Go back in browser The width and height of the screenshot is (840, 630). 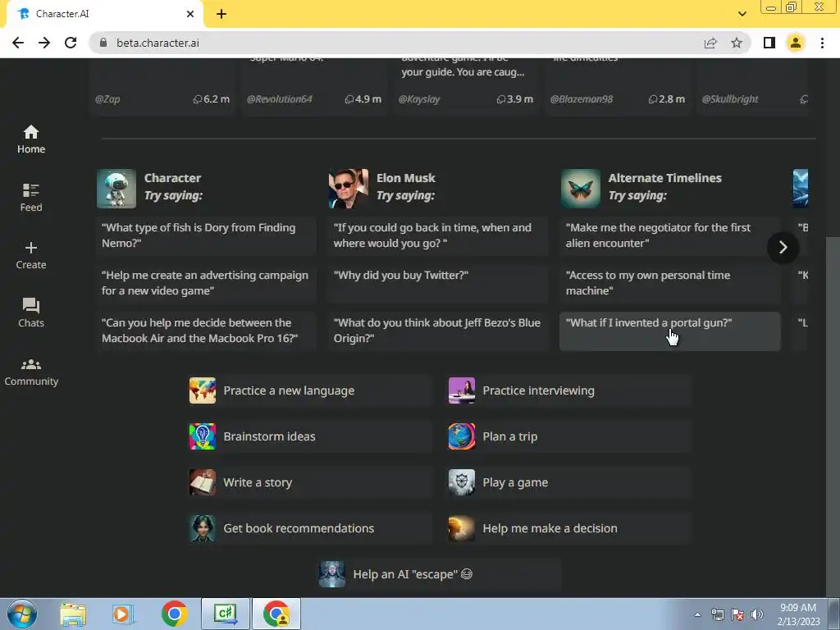tap(18, 43)
